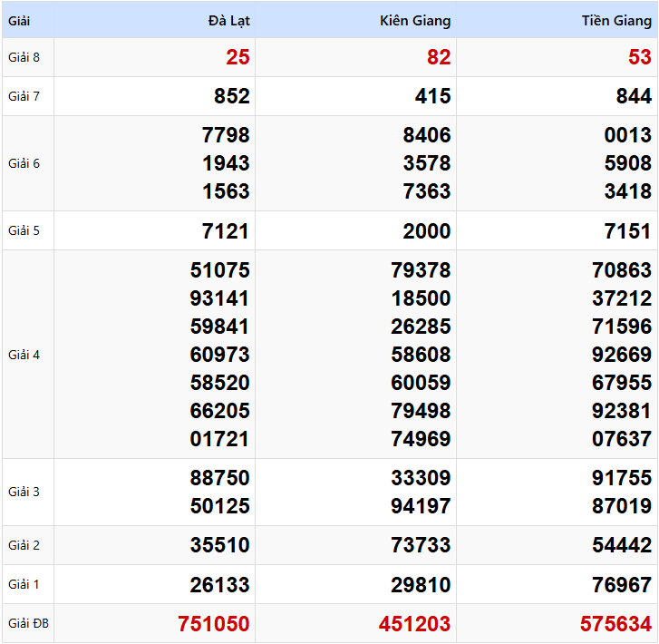Click number 73733 in Giải 2
The width and height of the screenshot is (659, 644).
421,545
